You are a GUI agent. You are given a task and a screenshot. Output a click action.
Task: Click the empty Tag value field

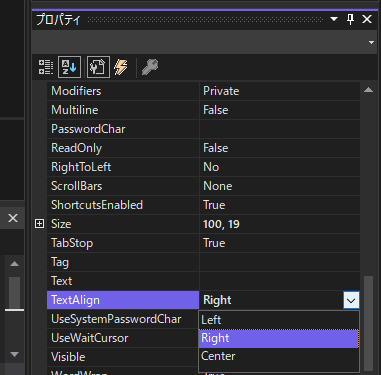[x=280, y=262]
